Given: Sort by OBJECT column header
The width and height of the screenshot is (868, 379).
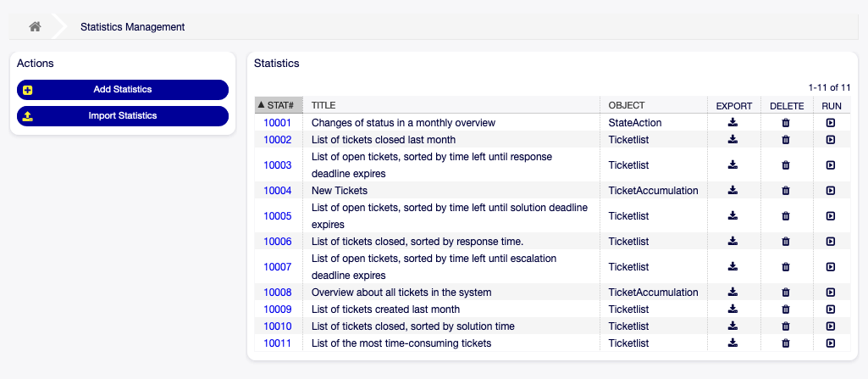Looking at the screenshot, I should (x=627, y=106).
